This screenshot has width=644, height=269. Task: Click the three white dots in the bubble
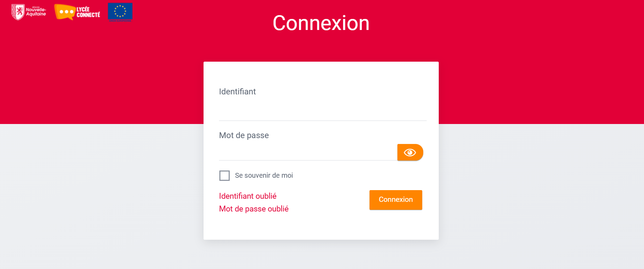pos(66,12)
